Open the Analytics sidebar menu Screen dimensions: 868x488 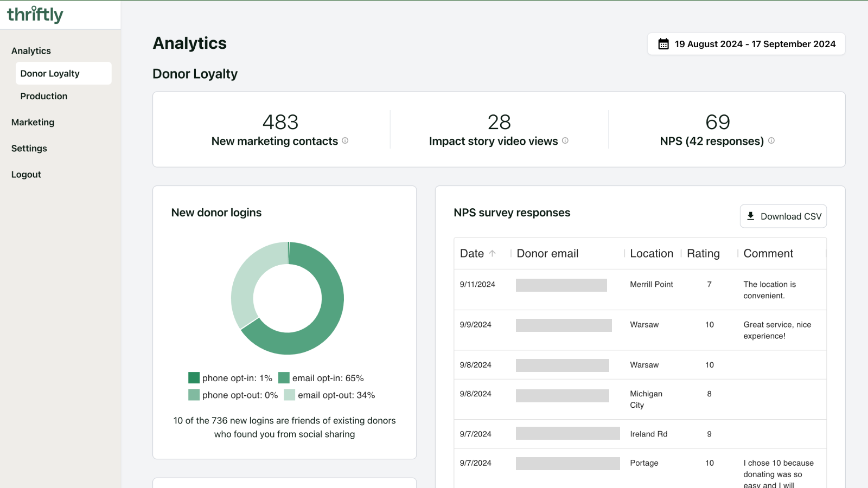[31, 50]
